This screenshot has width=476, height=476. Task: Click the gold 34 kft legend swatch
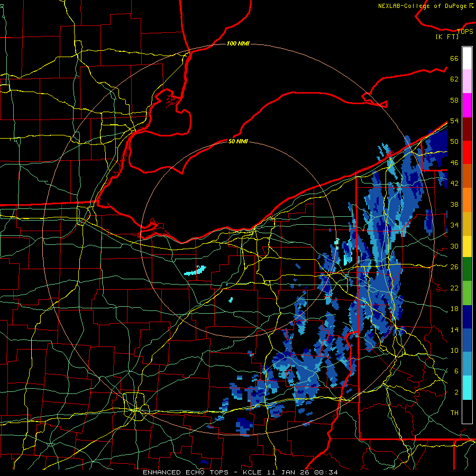click(467, 224)
